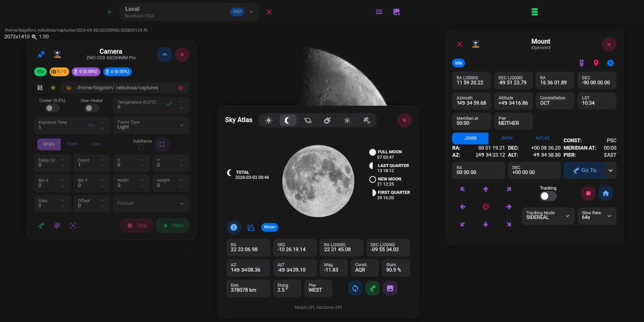Viewport: 644px width, 322px height.
Task: Click Start to begin camera capture
Action: [x=173, y=225]
